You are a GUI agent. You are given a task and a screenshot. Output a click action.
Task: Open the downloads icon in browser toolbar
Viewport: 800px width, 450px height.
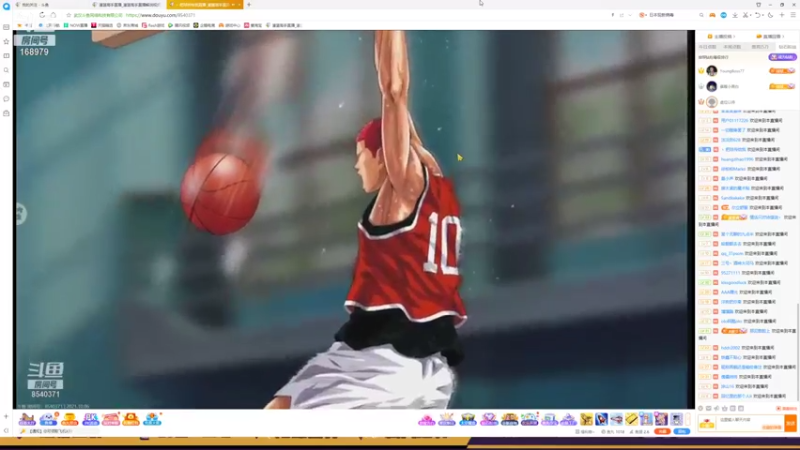(x=735, y=15)
